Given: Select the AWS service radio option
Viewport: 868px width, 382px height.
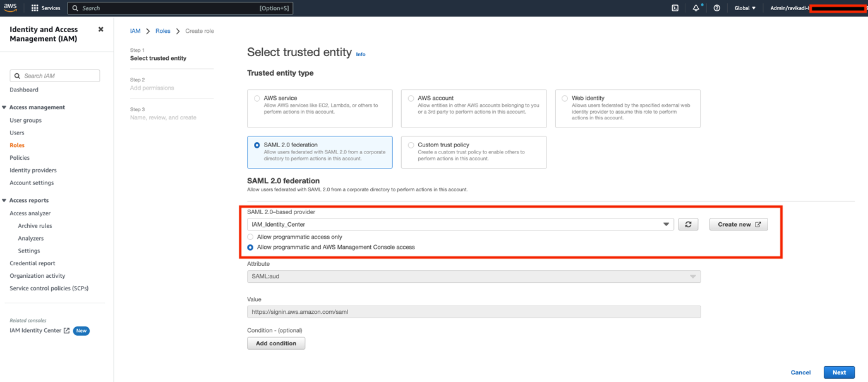Looking at the screenshot, I should coord(256,98).
